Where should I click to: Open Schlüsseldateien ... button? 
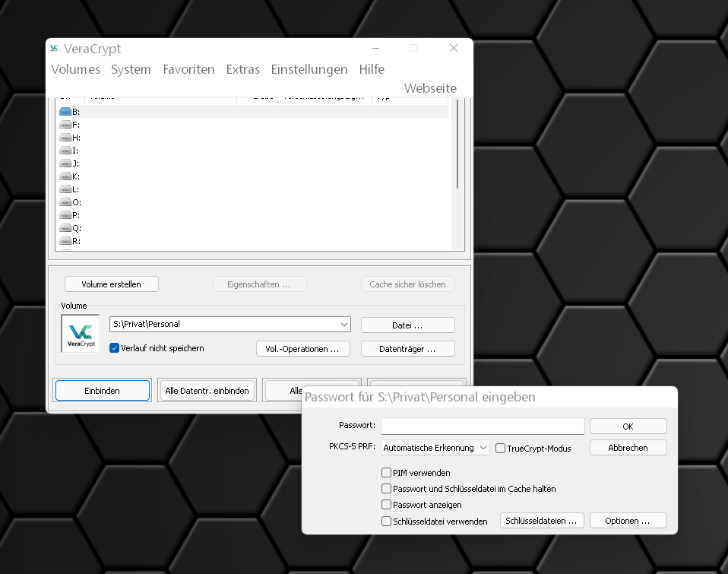tap(541, 521)
